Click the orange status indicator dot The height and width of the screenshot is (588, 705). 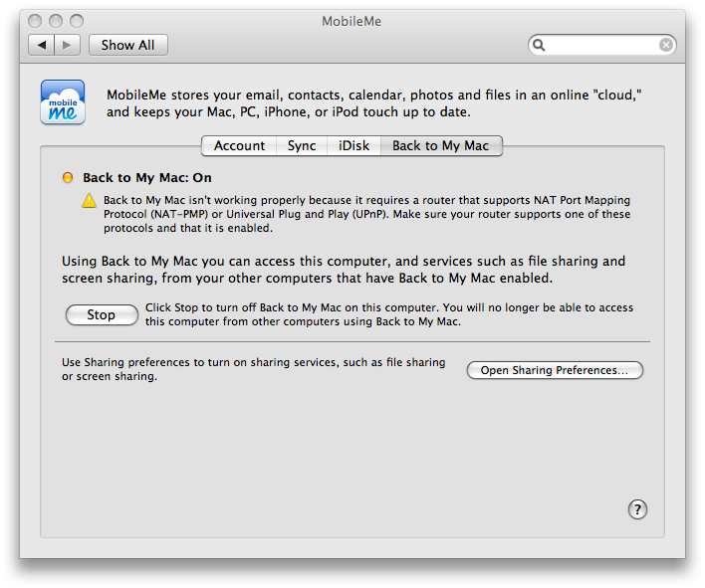coord(68,177)
